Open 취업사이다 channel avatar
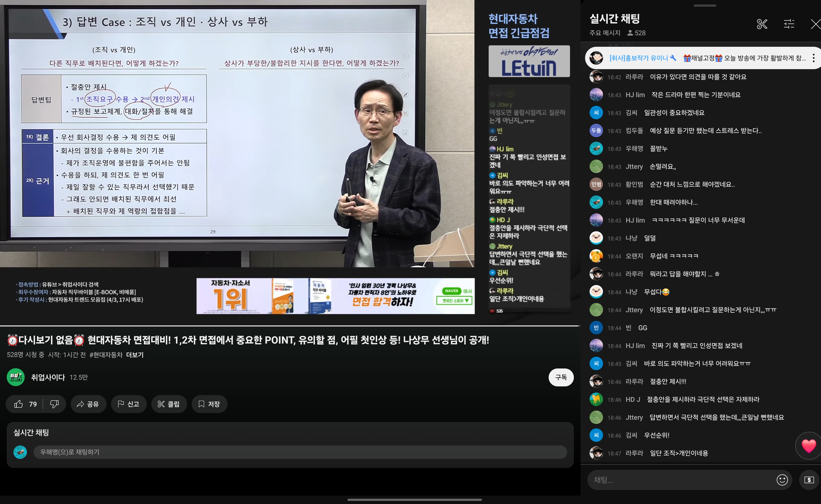Viewport: 821px width, 504px height. click(16, 377)
